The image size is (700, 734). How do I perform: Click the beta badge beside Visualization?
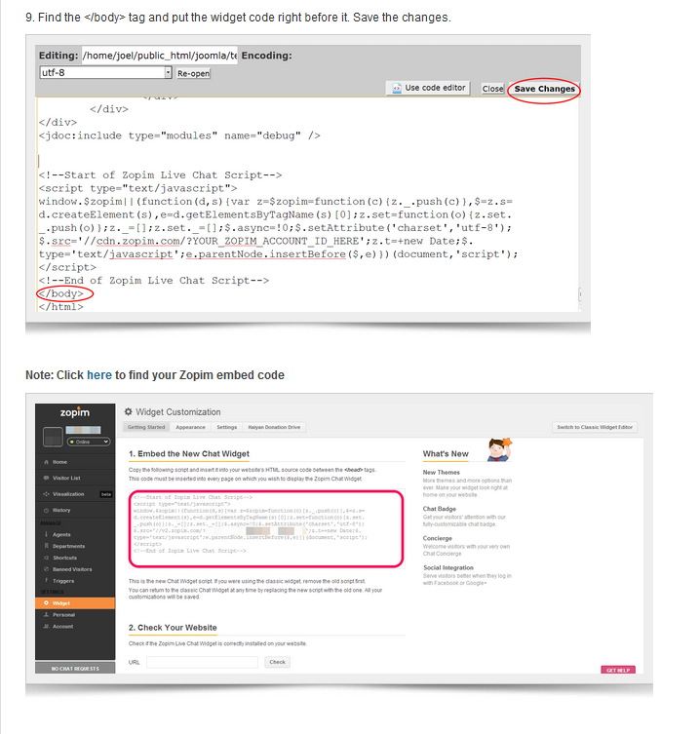coord(106,494)
